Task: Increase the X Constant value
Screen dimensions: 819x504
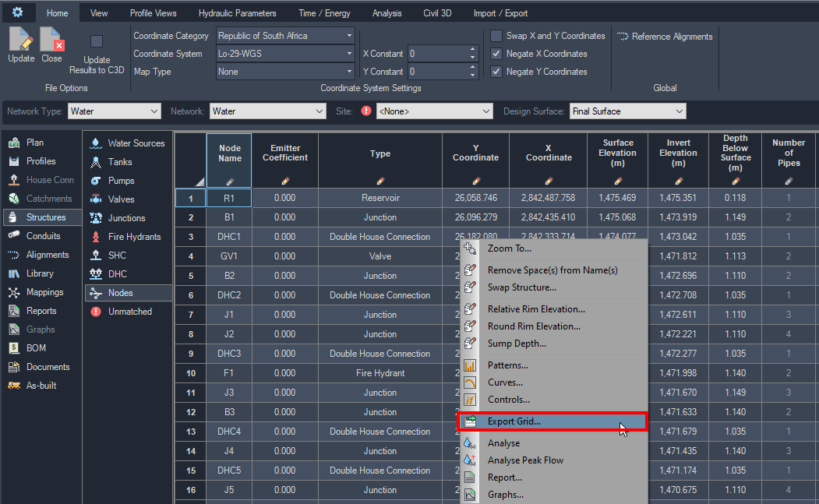Action: 472,50
